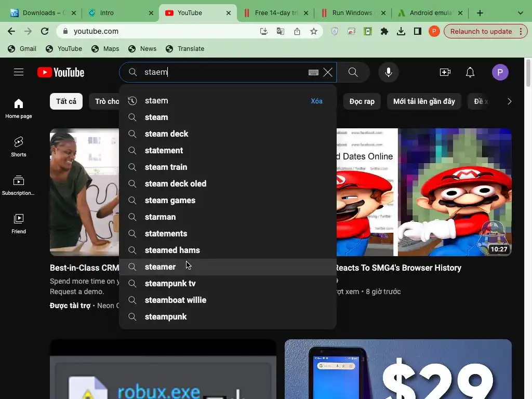Choose the 'steamed hams' suggestion

[228, 250]
